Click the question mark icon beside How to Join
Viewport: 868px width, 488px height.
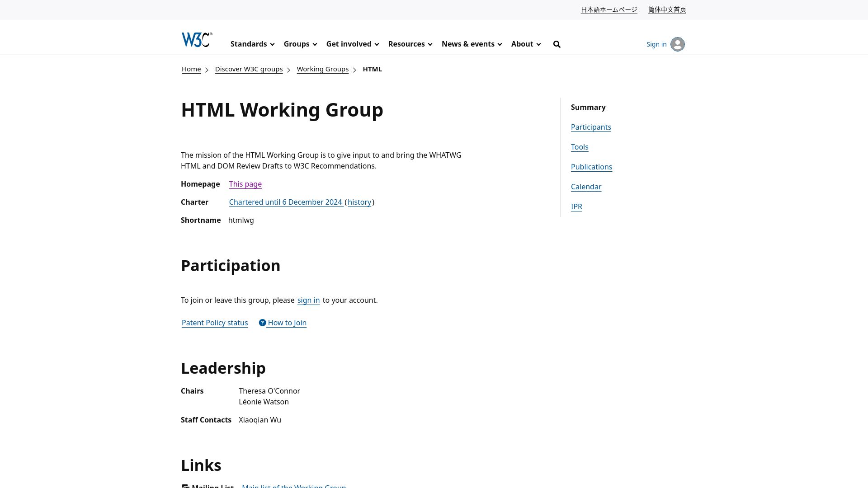pyautogui.click(x=262, y=323)
